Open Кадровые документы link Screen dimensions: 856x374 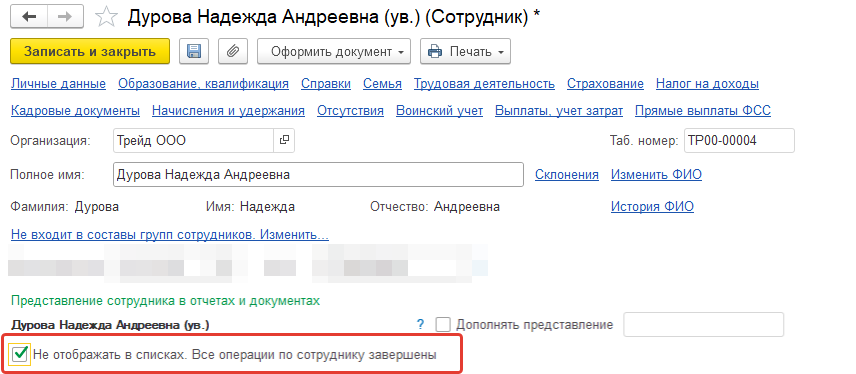coord(75,111)
